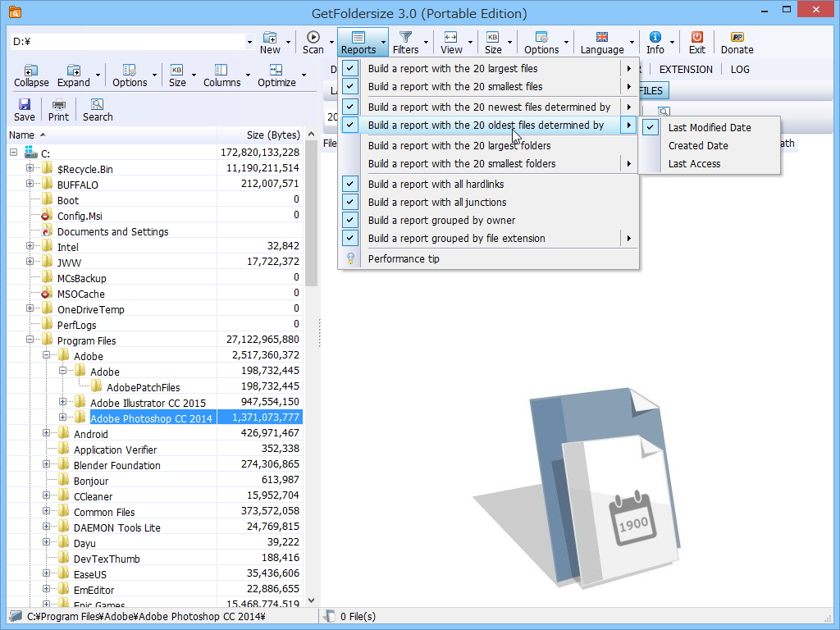Viewport: 840px width, 630px height.
Task: Click the Language flag icon
Action: pyautogui.click(x=601, y=37)
